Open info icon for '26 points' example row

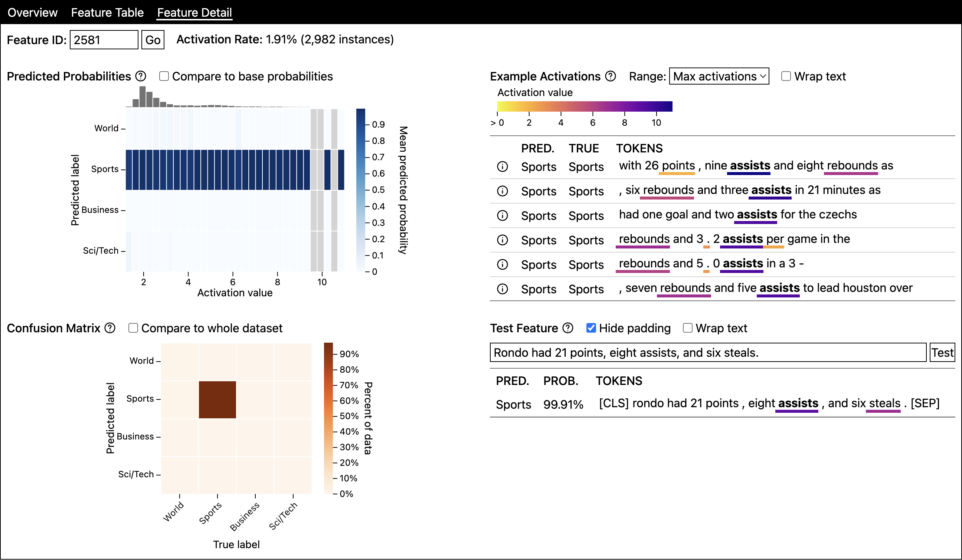pos(503,167)
